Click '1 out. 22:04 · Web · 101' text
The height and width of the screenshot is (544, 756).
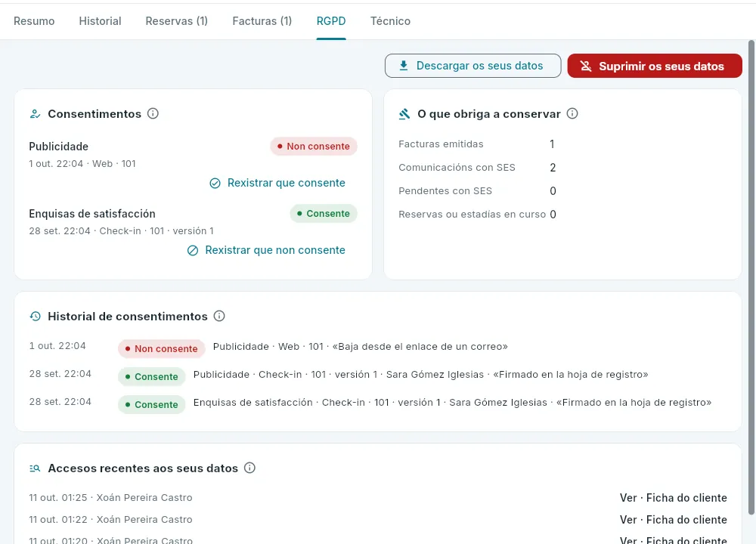click(x=82, y=164)
